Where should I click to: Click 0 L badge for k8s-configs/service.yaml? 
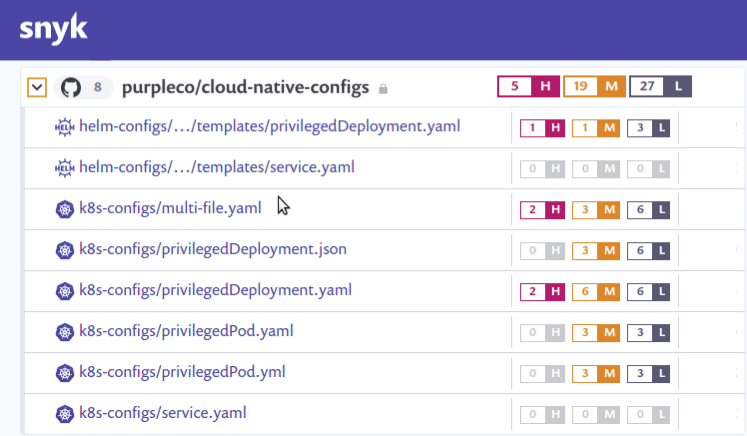[x=648, y=415]
